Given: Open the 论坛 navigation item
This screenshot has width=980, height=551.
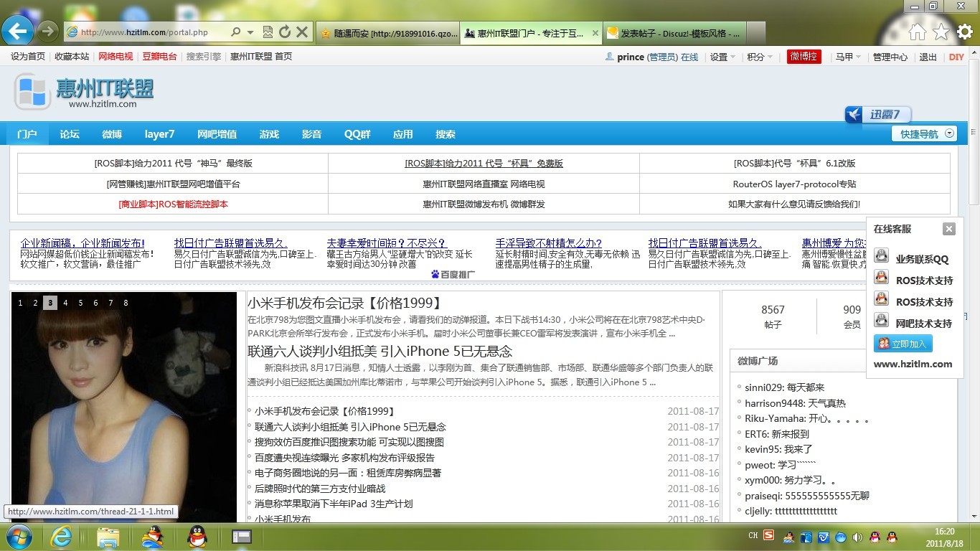Looking at the screenshot, I should pos(70,134).
